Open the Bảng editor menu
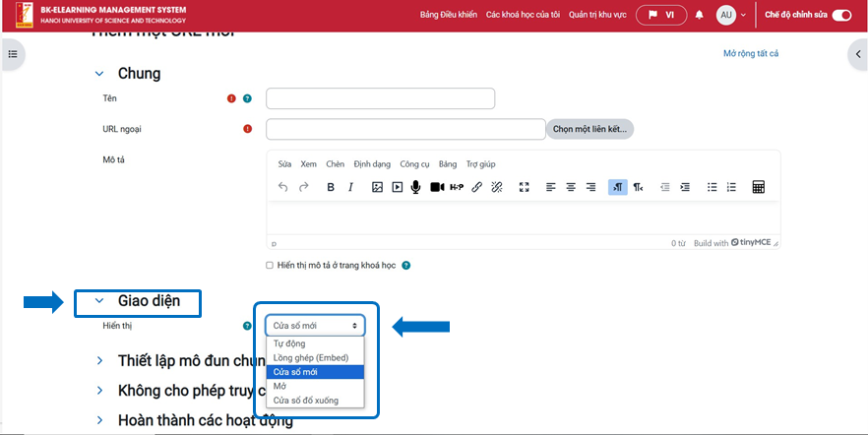This screenshot has height=435, width=868. pos(447,164)
